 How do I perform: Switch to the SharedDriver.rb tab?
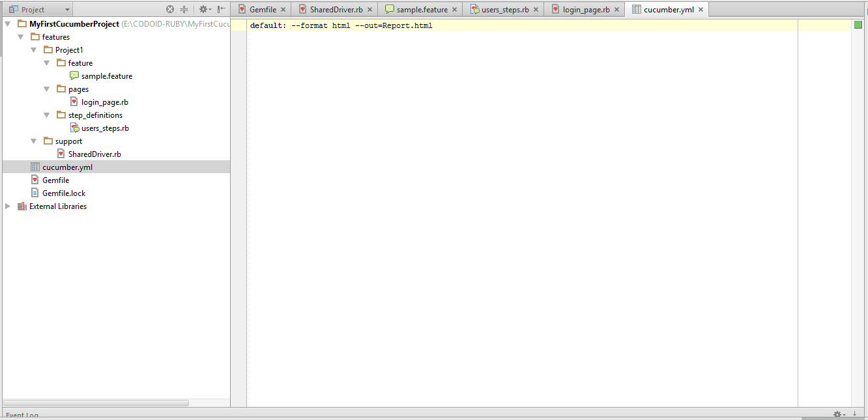[x=336, y=10]
